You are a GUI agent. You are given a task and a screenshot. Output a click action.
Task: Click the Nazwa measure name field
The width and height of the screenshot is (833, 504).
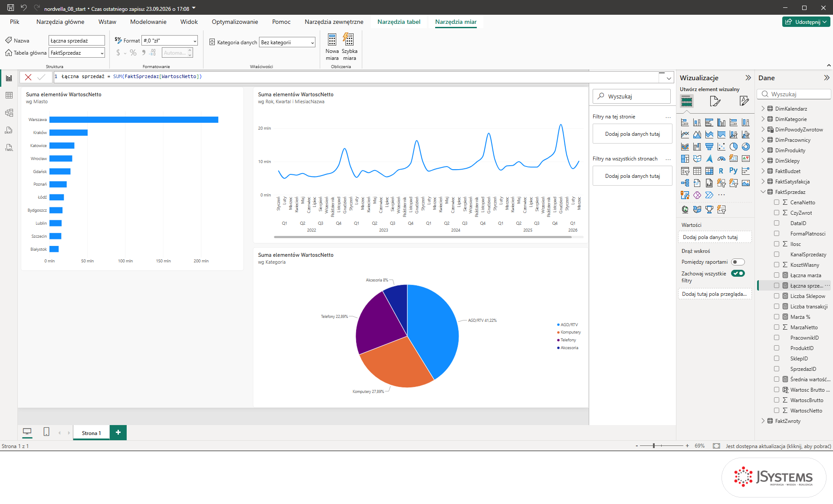point(77,40)
